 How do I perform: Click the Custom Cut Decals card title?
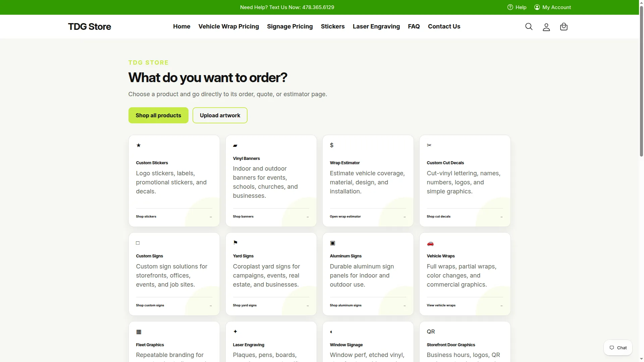[x=445, y=163]
